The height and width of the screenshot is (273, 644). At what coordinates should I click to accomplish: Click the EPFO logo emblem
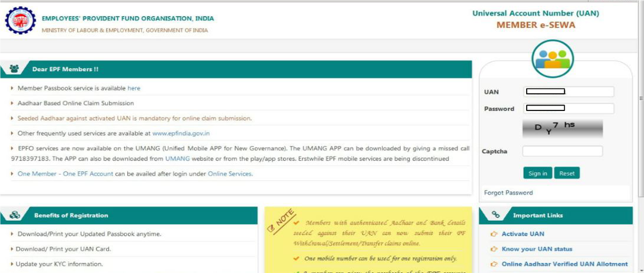point(21,21)
